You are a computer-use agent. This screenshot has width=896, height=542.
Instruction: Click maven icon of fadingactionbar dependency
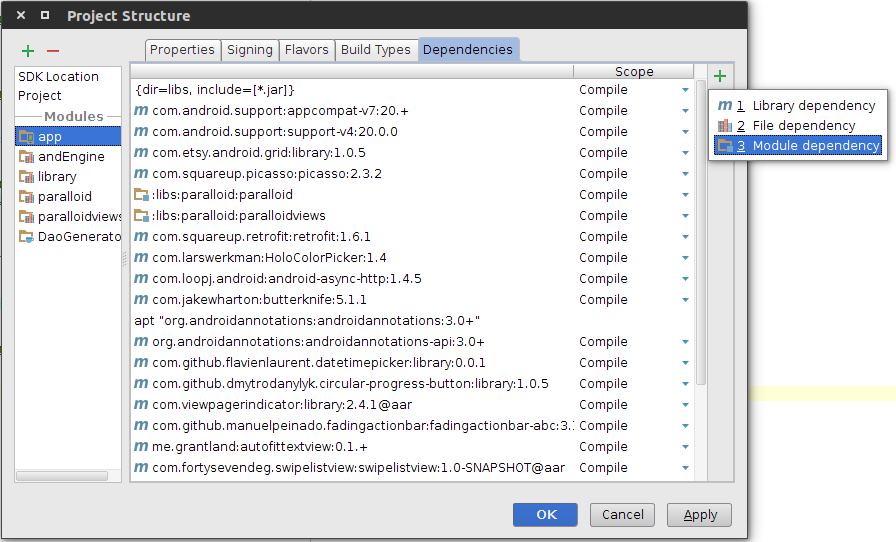pos(141,425)
